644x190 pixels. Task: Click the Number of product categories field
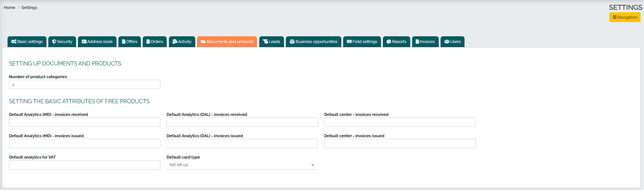click(x=85, y=85)
